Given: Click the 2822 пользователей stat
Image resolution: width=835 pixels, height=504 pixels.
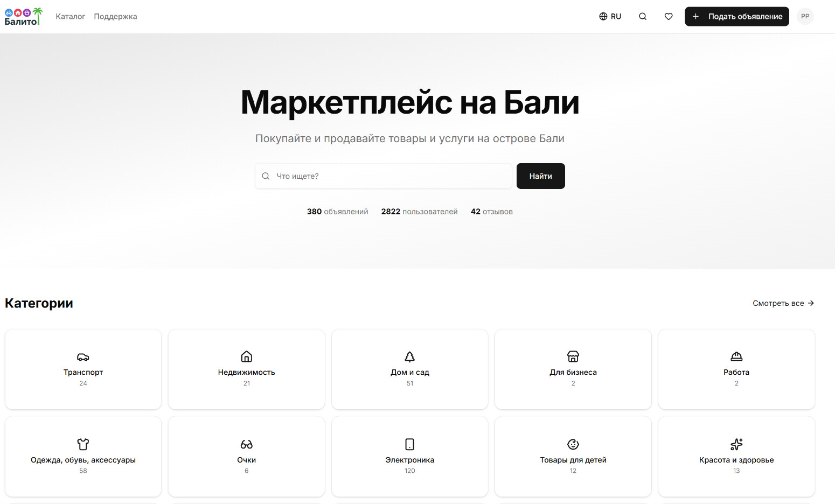Looking at the screenshot, I should tap(420, 212).
